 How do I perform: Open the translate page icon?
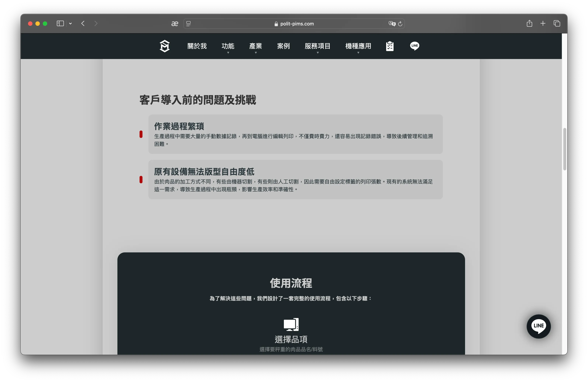click(392, 24)
